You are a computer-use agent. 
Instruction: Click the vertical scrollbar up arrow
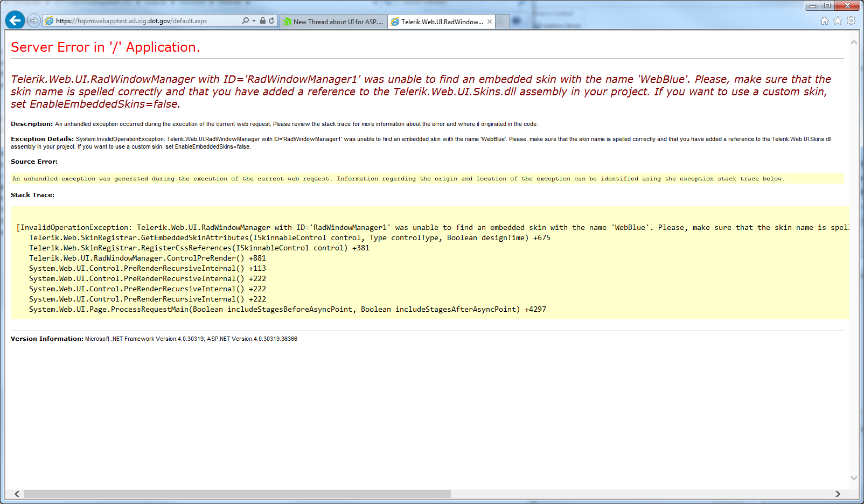(854, 42)
